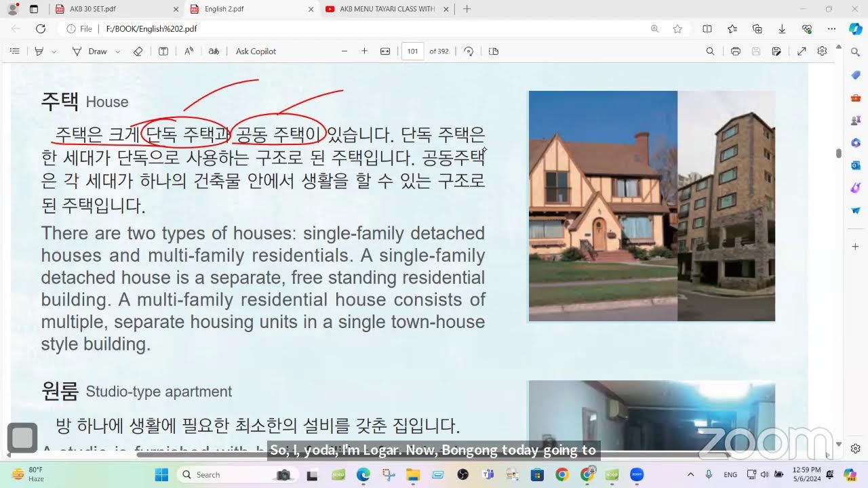Image resolution: width=868 pixels, height=488 pixels.
Task: Expand the Draw options dropdown arrow
Action: tap(118, 52)
